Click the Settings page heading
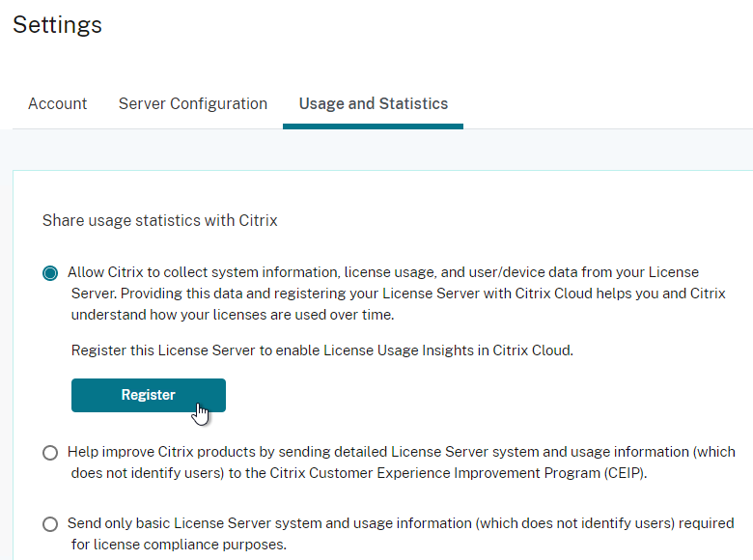Screen dimensions: 753x560 (x=57, y=24)
